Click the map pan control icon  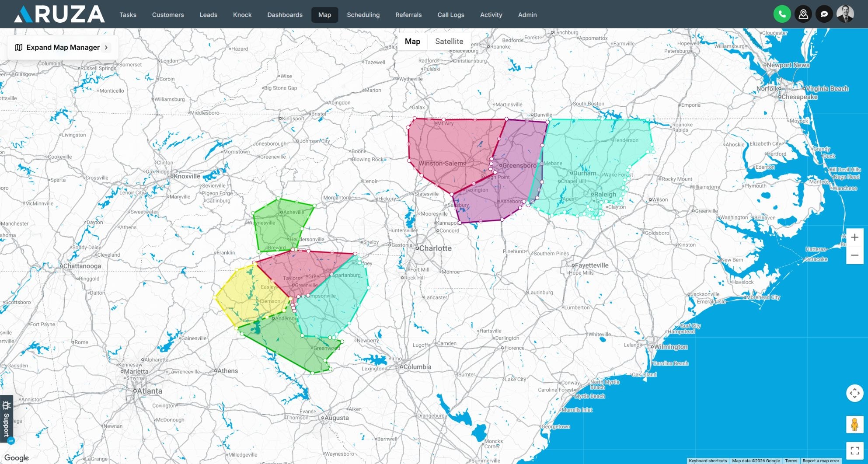[x=854, y=393]
